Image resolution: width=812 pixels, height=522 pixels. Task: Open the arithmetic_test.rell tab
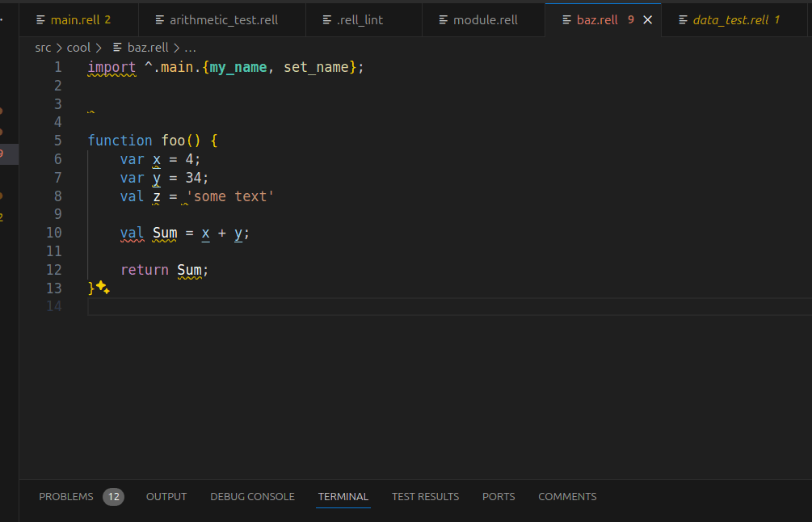(x=222, y=19)
